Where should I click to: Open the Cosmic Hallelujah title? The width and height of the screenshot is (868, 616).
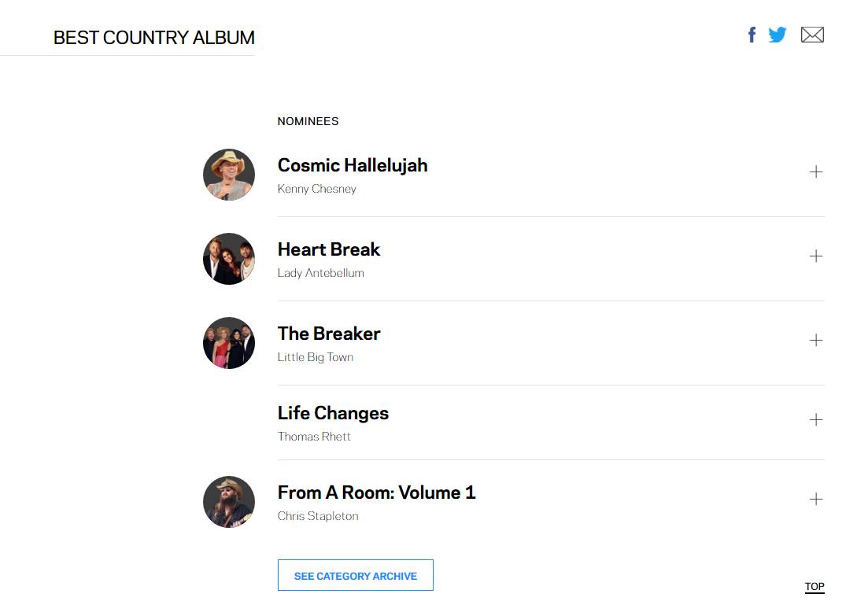353,165
